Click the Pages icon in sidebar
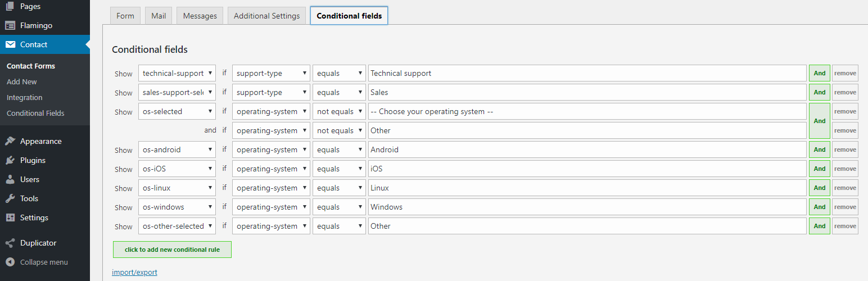This screenshot has width=868, height=281. [x=10, y=7]
